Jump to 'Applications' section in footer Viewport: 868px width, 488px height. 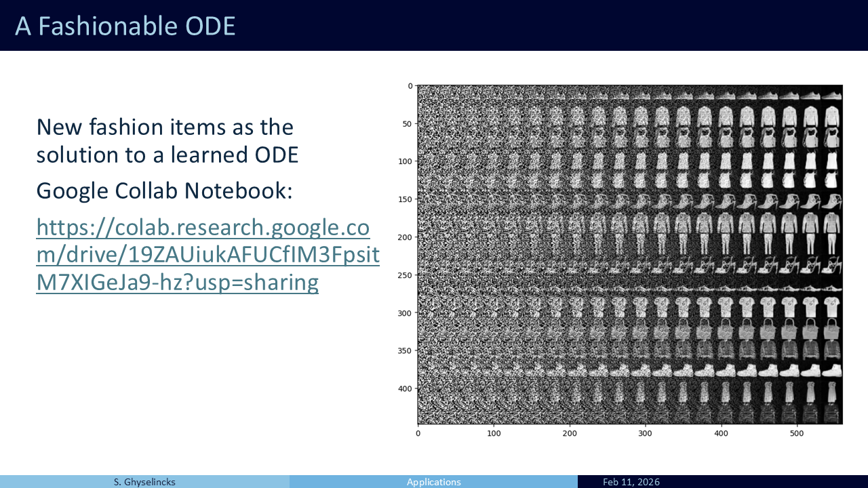coord(433,482)
